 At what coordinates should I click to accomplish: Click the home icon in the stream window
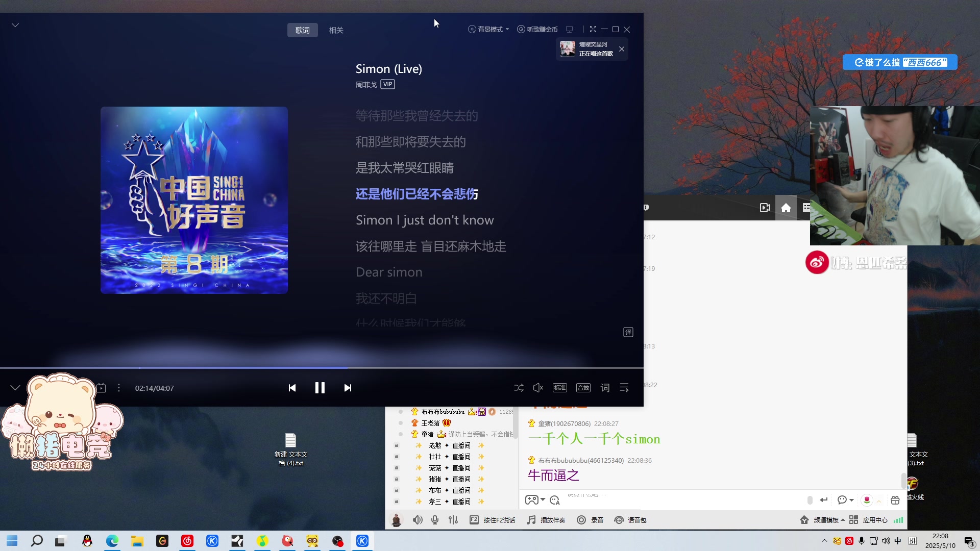coord(786,208)
